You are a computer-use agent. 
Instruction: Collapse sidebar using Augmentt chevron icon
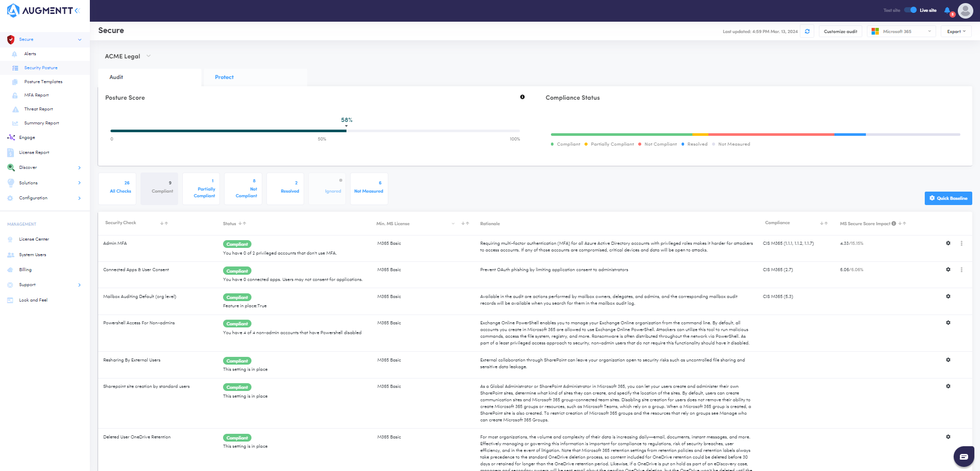click(x=77, y=10)
